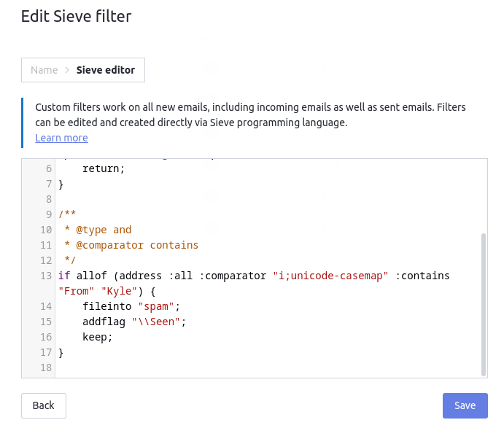This screenshot has height=428, width=504.
Task: Click the "Edit Sieve filter" heading
Action: [76, 16]
